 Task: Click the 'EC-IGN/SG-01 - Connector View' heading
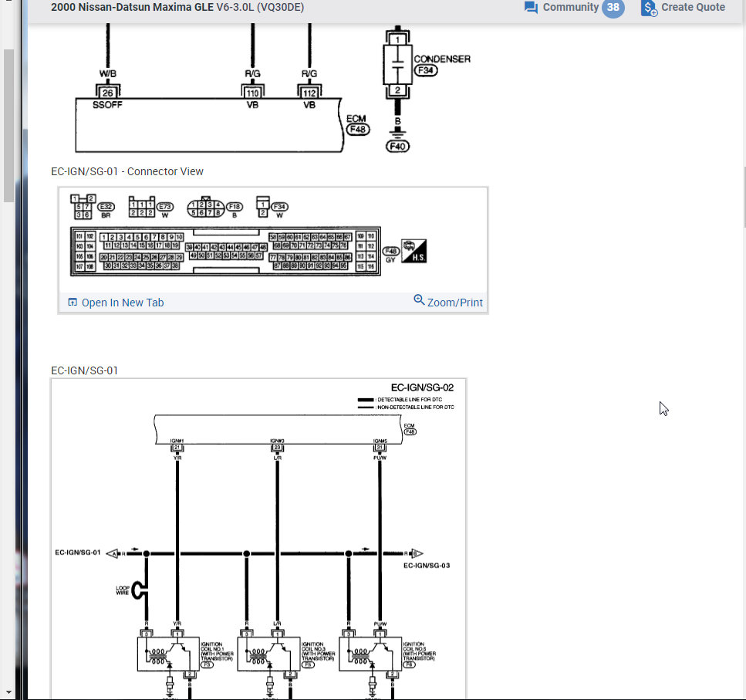127,171
